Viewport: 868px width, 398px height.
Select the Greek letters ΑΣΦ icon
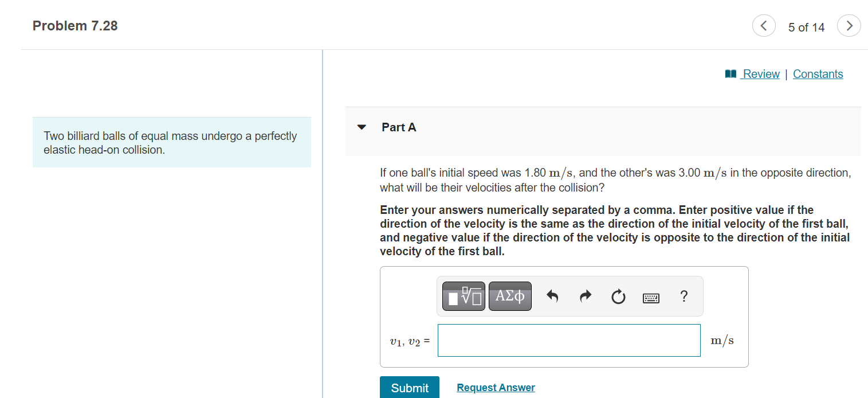(509, 296)
